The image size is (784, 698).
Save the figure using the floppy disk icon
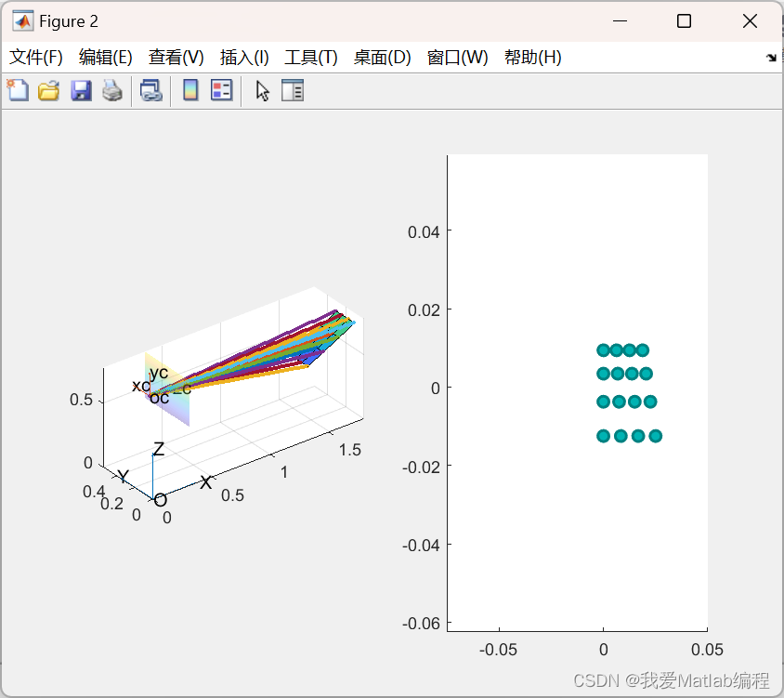(x=81, y=90)
